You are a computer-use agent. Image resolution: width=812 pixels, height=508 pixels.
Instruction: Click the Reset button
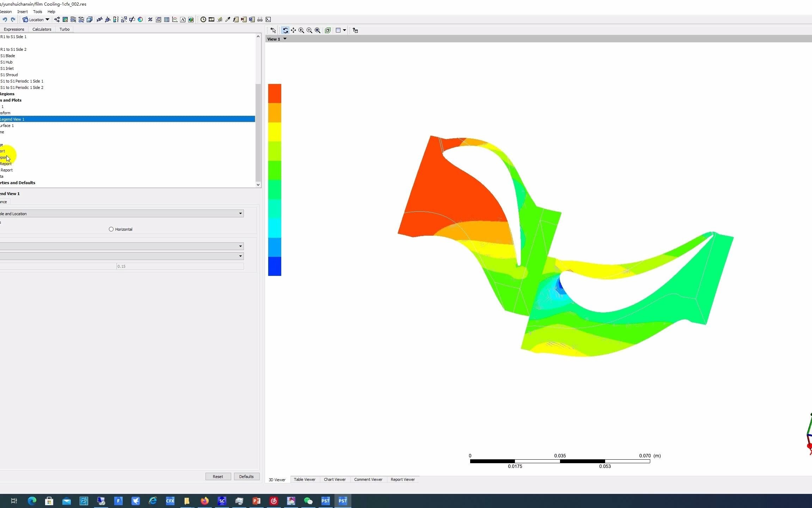point(218,477)
